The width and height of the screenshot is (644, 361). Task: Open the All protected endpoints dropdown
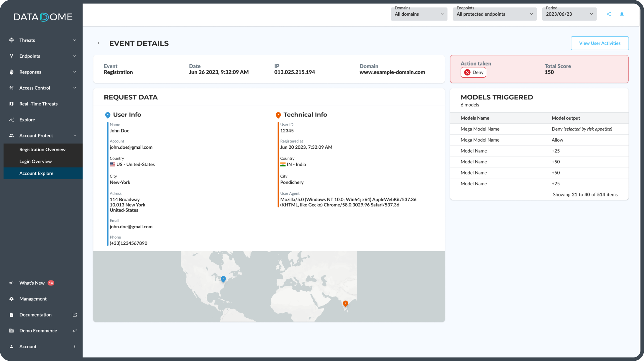494,14
